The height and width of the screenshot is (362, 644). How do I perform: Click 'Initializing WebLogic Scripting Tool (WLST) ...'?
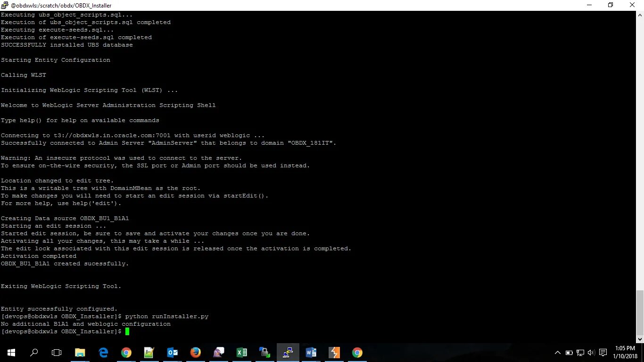point(89,90)
